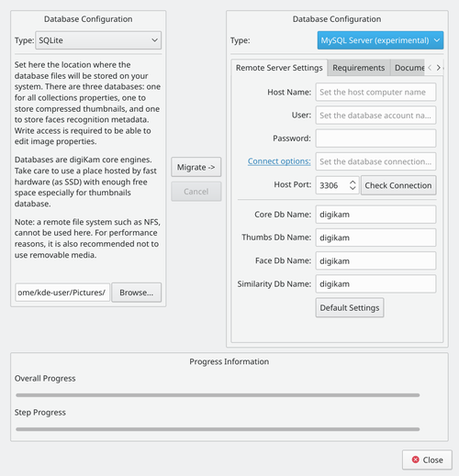The height and width of the screenshot is (476, 459).
Task: Click the Cancel button
Action: point(196,192)
